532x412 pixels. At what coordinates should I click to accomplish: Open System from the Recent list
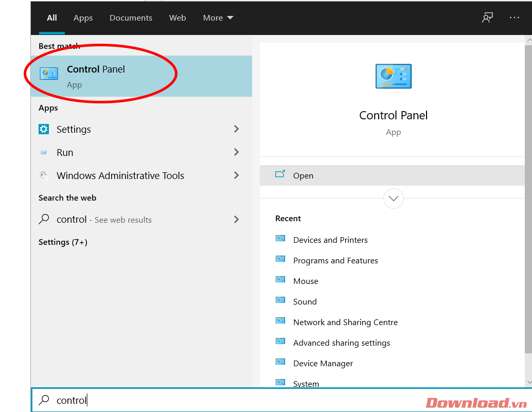[x=306, y=384]
